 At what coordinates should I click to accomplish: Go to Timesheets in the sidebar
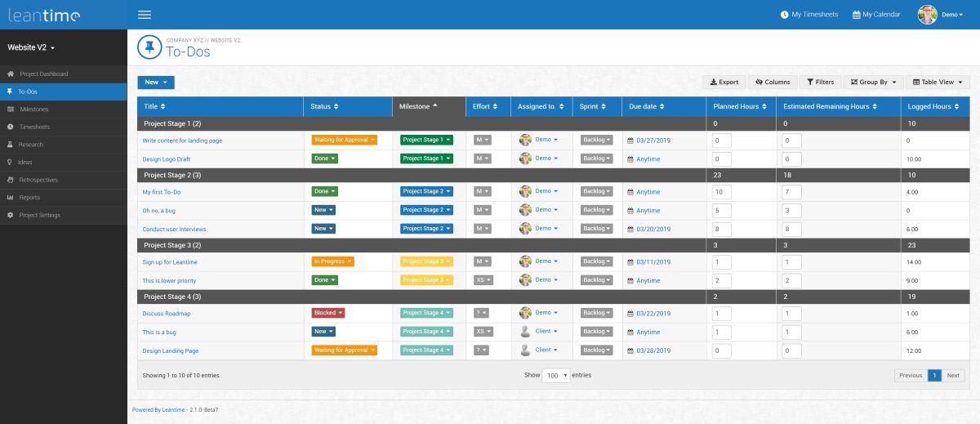[x=34, y=127]
